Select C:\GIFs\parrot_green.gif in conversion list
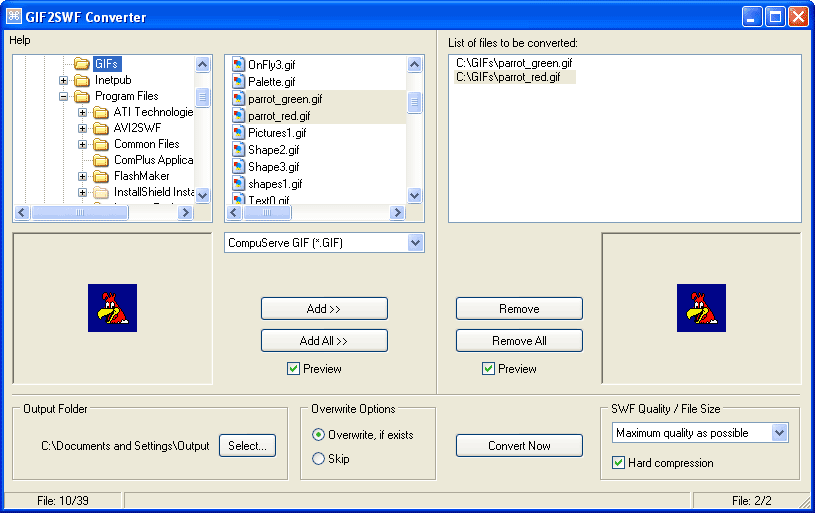This screenshot has width=815, height=513. click(514, 63)
